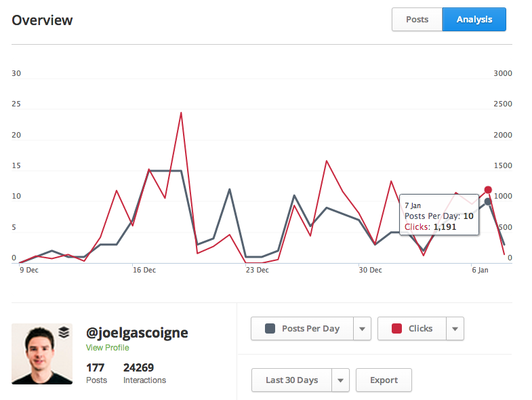Image resolution: width=532 pixels, height=400 pixels.
Task: Click the profile photo of joelgascoigne
Action: 42,354
